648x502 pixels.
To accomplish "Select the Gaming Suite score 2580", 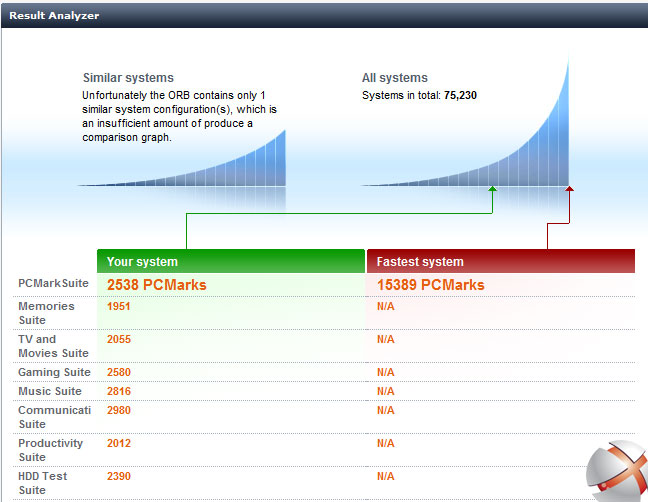I will pyautogui.click(x=119, y=372).
